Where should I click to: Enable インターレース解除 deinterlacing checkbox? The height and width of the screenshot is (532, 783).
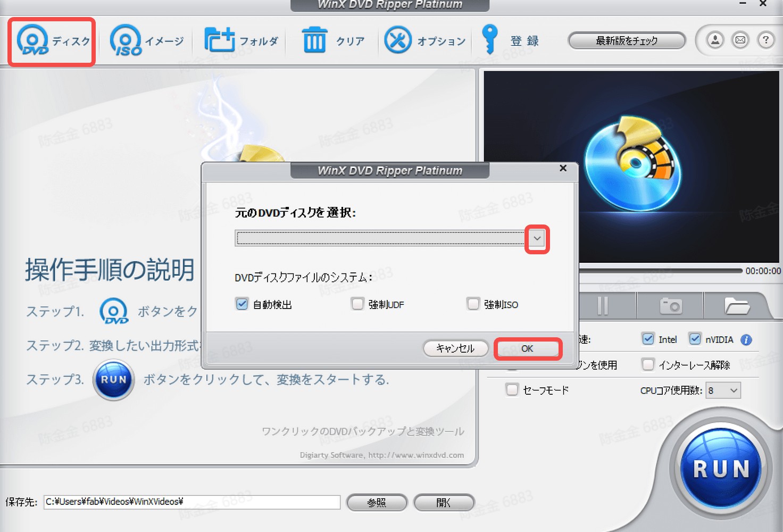click(647, 364)
